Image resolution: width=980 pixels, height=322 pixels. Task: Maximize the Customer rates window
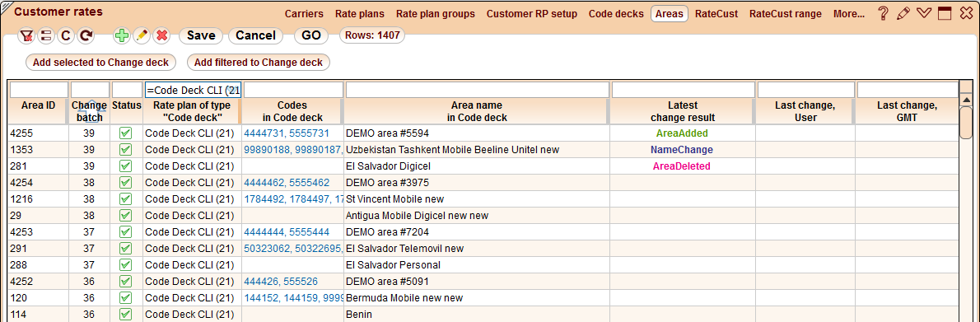(x=945, y=14)
